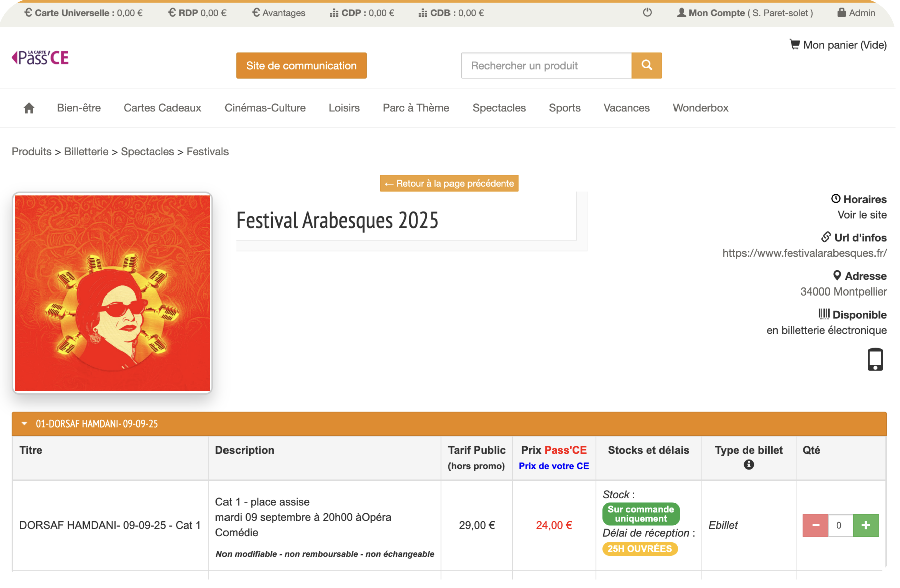
Task: Decrease ticket quantity with minus button
Action: [x=815, y=525]
